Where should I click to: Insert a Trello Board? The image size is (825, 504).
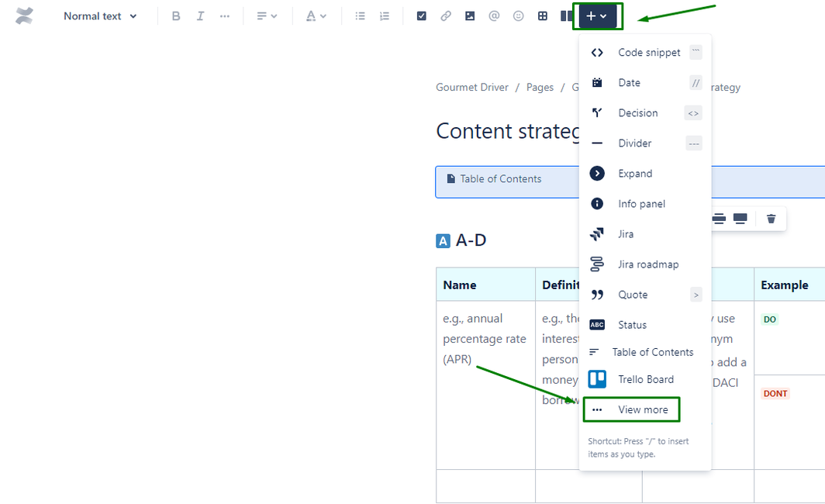(645, 379)
